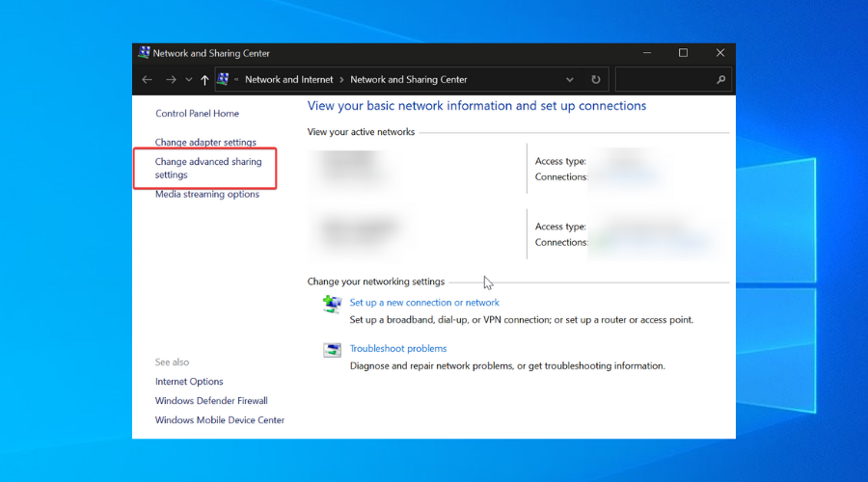Expand the arrow after Network and Internet
868x482 pixels.
[x=341, y=80]
